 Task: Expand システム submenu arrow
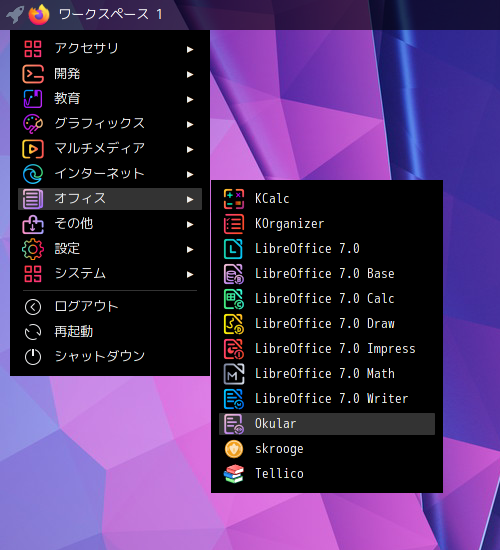pyautogui.click(x=190, y=274)
